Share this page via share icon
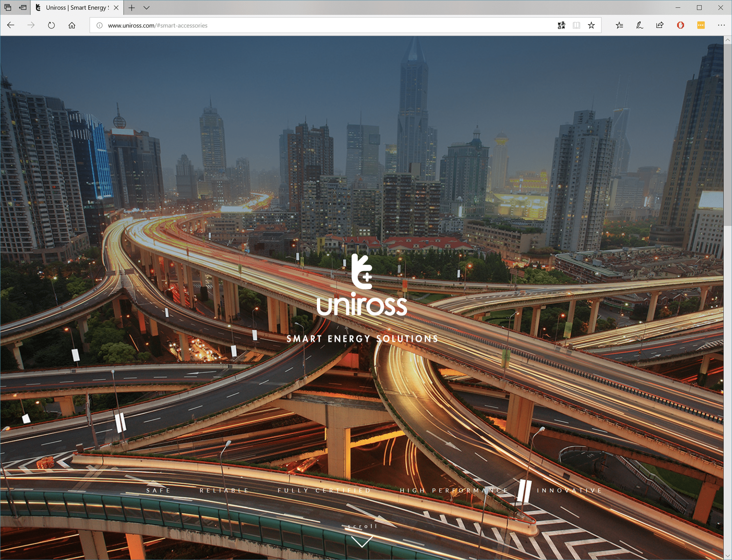 [x=660, y=25]
